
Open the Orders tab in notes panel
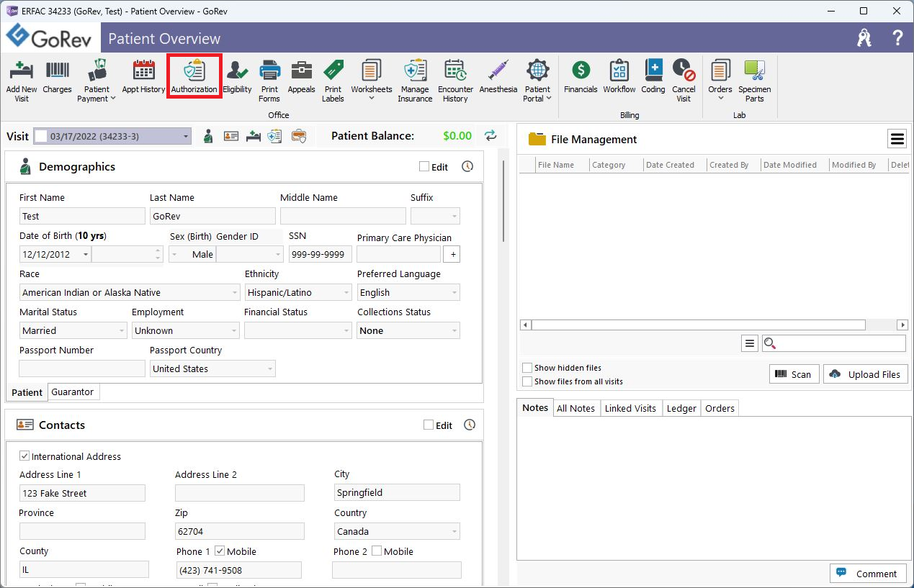(720, 408)
